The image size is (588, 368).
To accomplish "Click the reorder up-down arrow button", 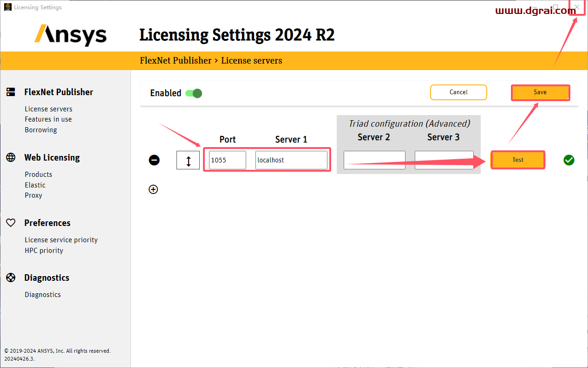I will pos(188,160).
